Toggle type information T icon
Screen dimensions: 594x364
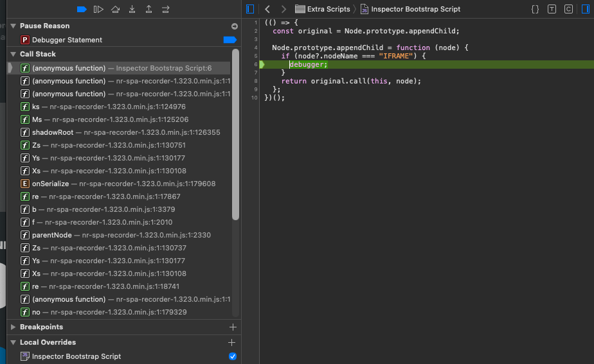pyautogui.click(x=552, y=9)
